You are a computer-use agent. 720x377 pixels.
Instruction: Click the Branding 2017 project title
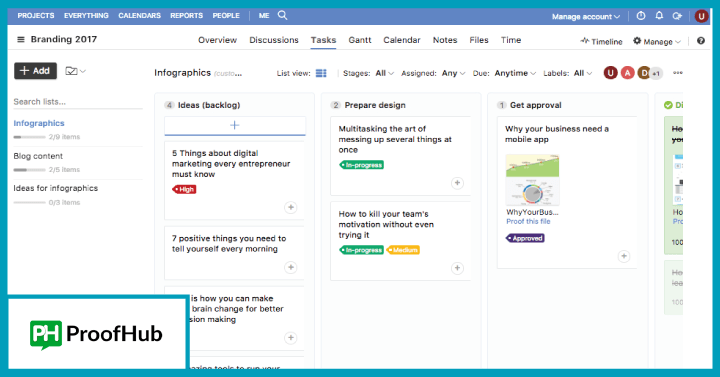64,39
